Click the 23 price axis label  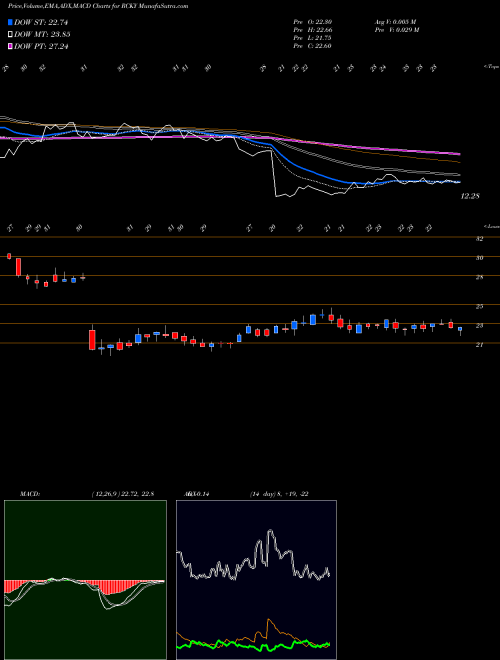pos(479,326)
